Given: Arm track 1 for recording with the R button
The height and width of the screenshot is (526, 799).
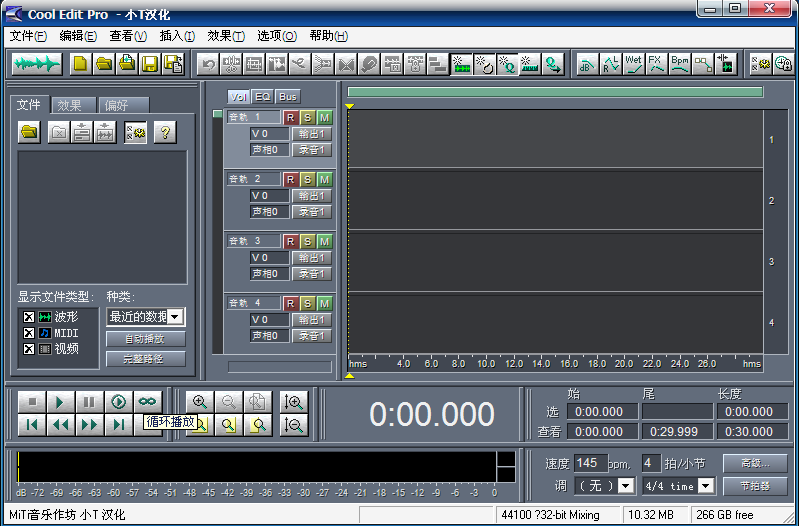Looking at the screenshot, I should pyautogui.click(x=290, y=118).
